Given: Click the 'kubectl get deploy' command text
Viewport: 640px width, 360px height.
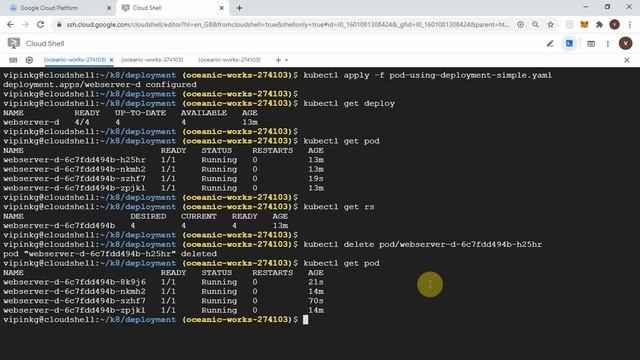Looking at the screenshot, I should pyautogui.click(x=349, y=103).
